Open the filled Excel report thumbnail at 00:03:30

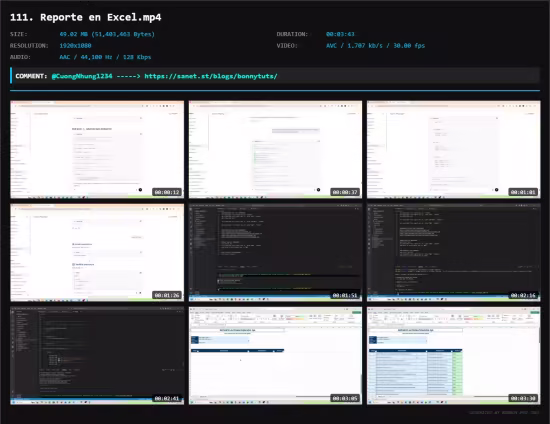pos(454,356)
